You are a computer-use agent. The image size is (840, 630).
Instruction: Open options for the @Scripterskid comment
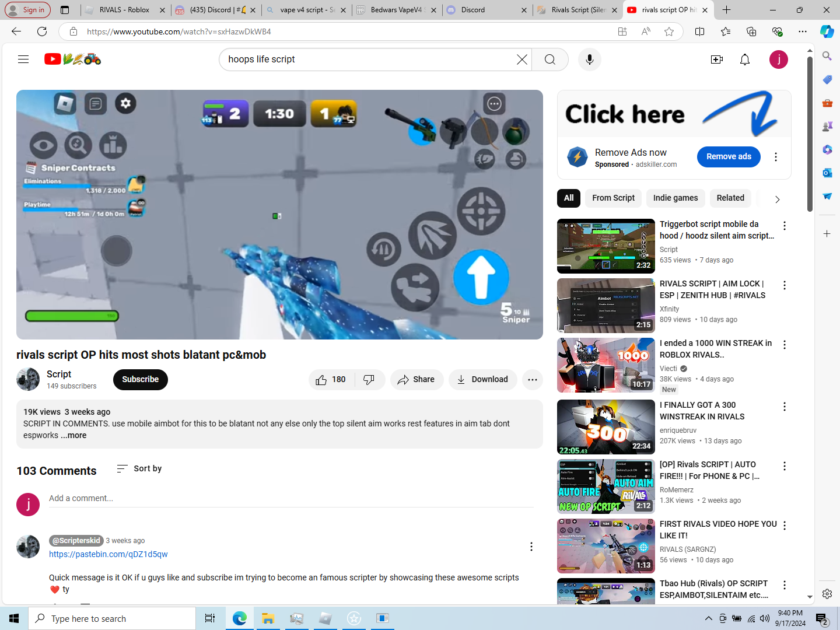tap(531, 547)
